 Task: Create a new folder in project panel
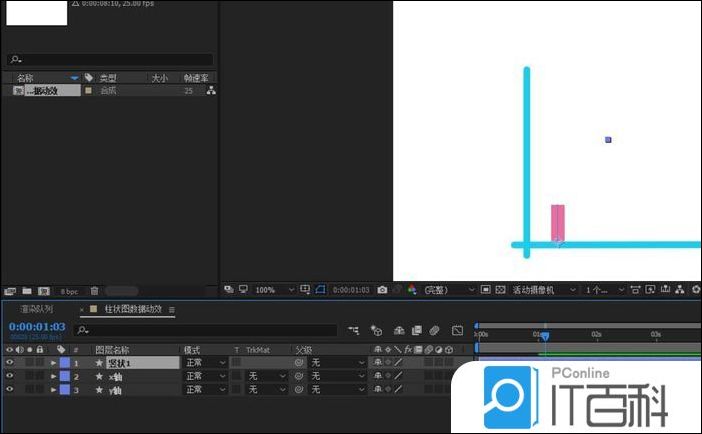(27, 291)
